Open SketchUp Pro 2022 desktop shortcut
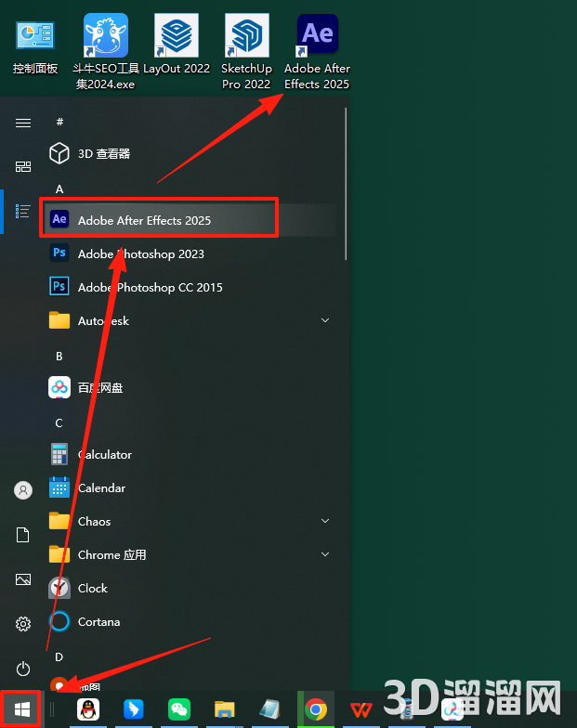 coord(247,51)
